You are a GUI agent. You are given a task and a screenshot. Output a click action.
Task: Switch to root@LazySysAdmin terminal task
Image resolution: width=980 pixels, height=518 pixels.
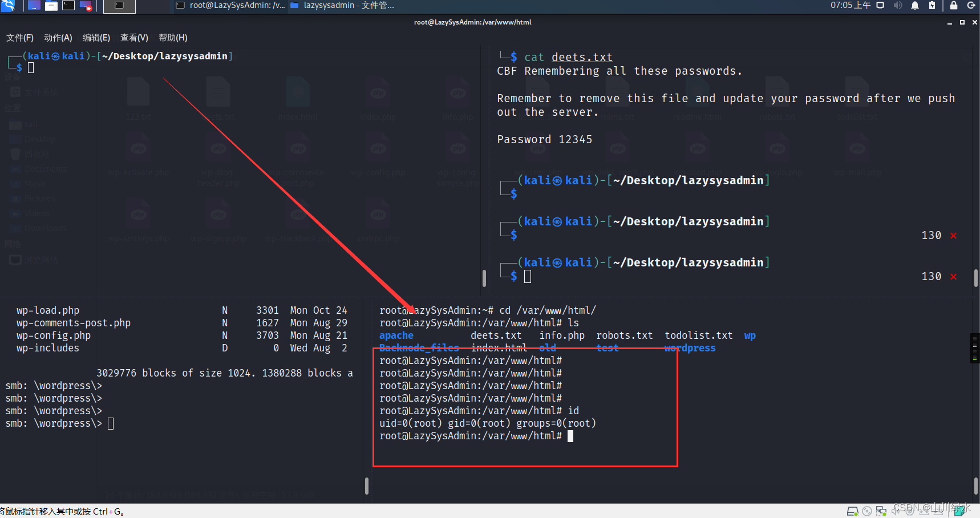click(x=230, y=6)
